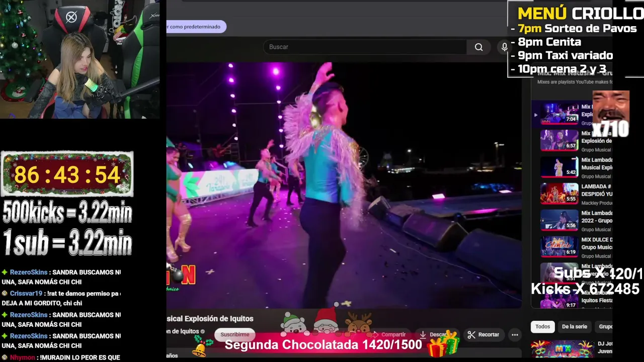Screen dimensions: 644x362
Task: Open the MIX DULCE video 6:19
Action: [x=559, y=247]
